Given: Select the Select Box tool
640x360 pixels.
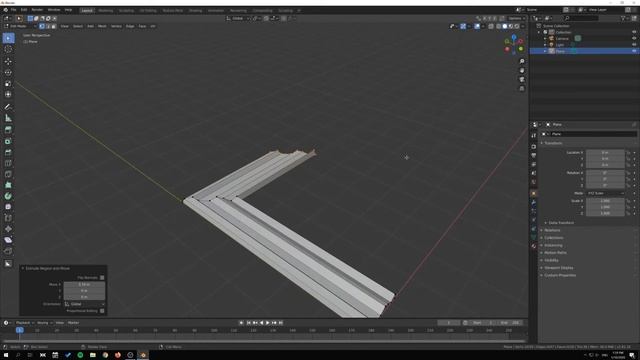Looking at the screenshot, I should [x=8, y=38].
